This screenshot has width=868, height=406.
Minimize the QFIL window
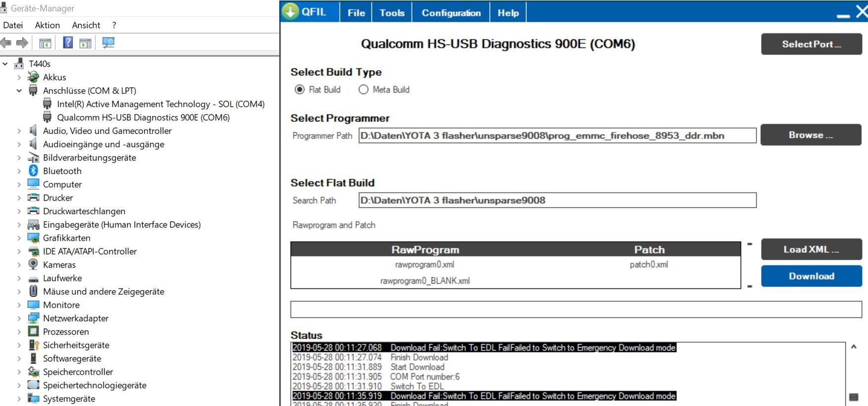pos(843,16)
